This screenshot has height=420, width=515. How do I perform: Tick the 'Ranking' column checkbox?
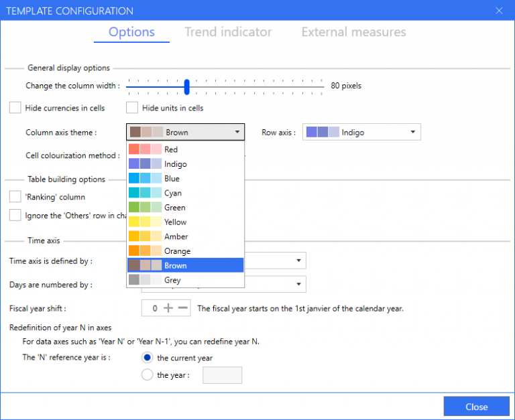coord(15,196)
